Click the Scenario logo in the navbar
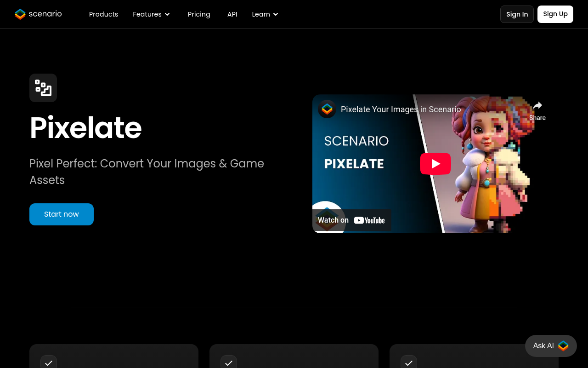 coord(38,14)
